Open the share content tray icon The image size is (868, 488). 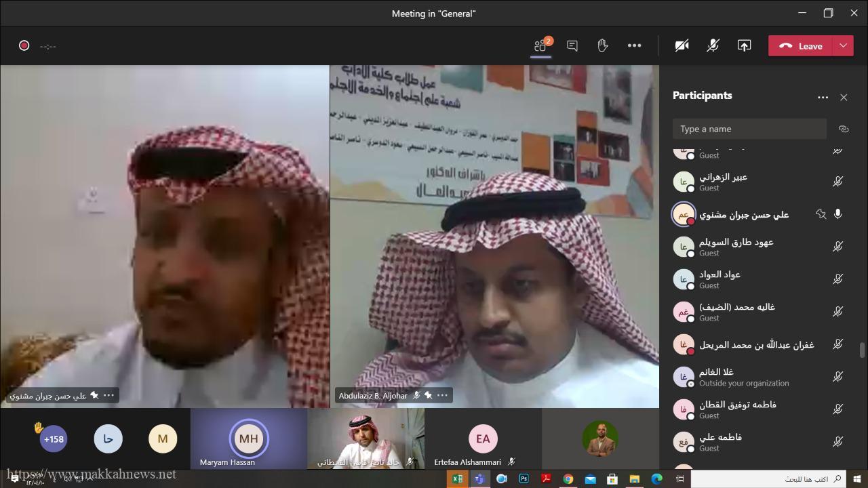click(x=744, y=45)
